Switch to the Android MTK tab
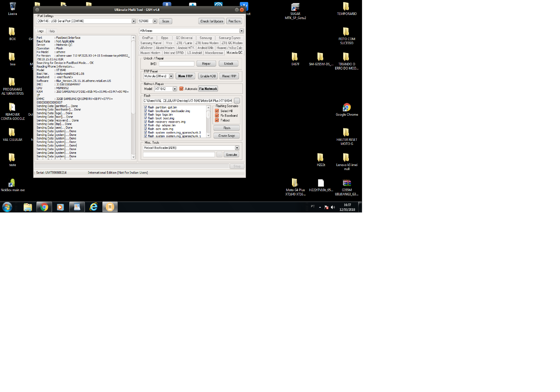560x392 pixels. [x=186, y=48]
